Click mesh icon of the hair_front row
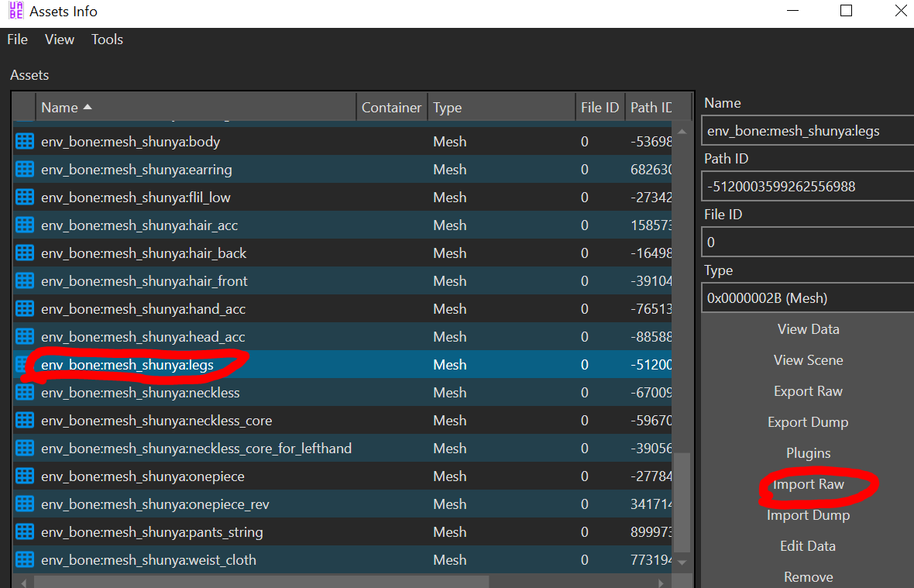914x588 pixels. [25, 281]
